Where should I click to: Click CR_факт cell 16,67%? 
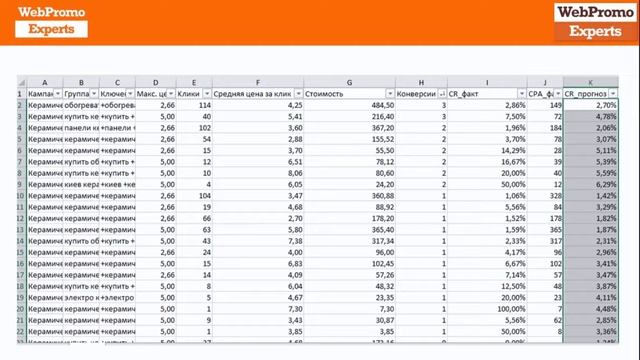487,162
